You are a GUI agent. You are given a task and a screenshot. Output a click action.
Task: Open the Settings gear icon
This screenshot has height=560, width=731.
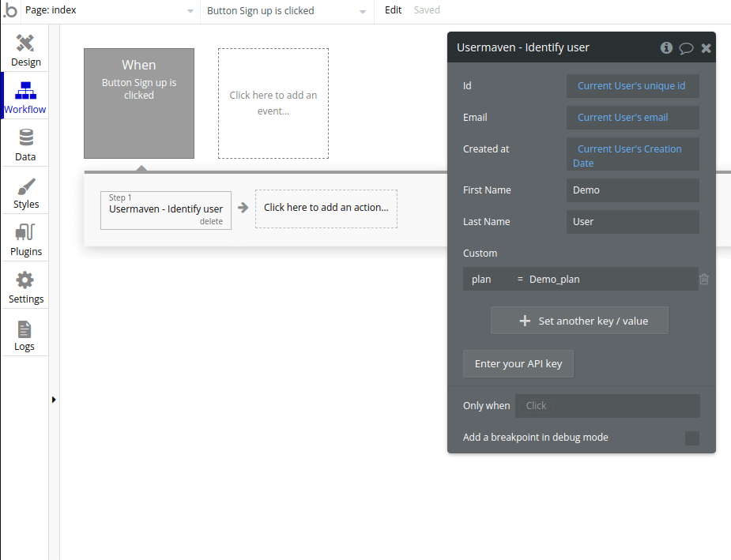(x=25, y=280)
